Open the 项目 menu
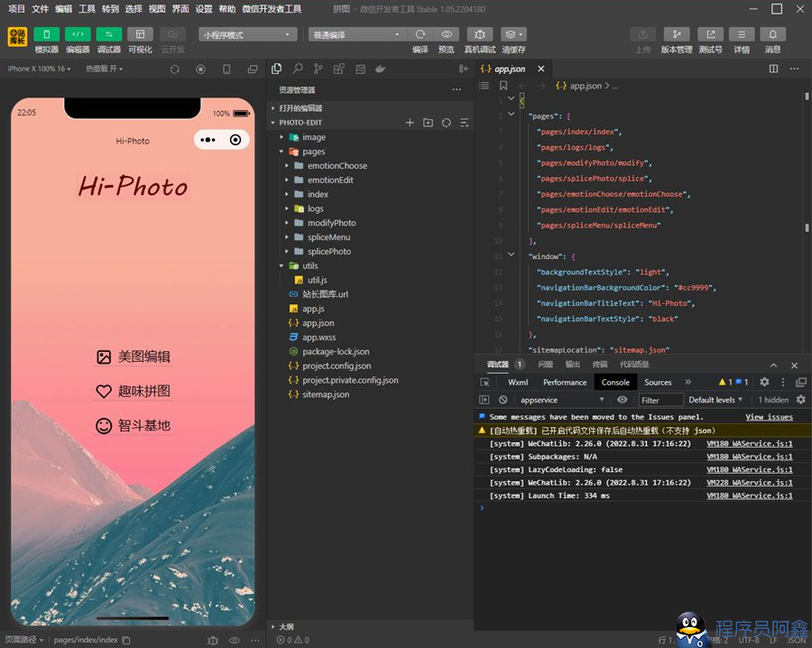This screenshot has height=648, width=812. (16, 9)
